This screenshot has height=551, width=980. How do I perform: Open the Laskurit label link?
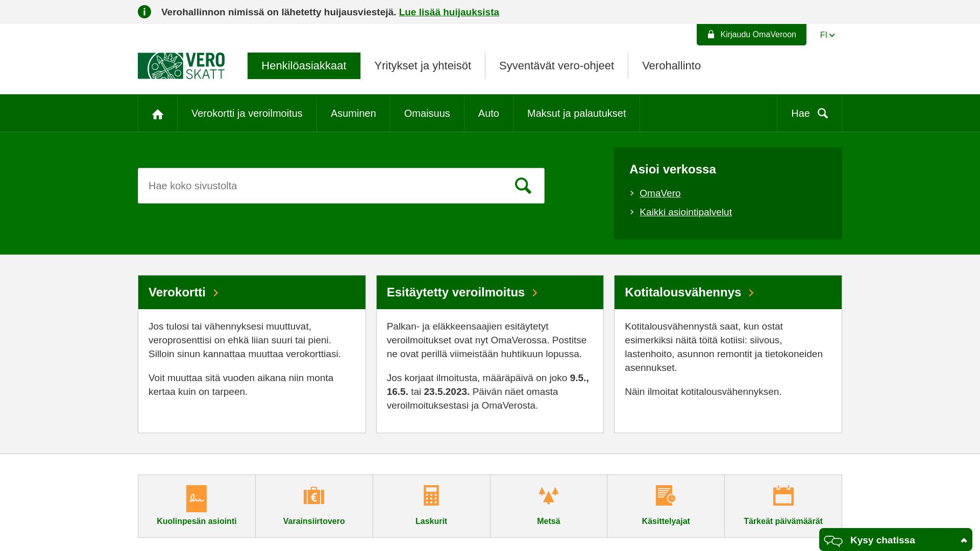click(x=431, y=521)
